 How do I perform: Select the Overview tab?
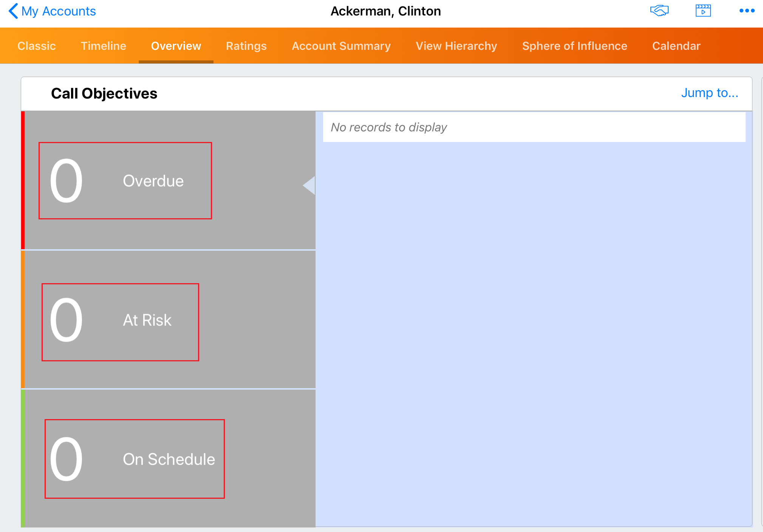point(176,46)
